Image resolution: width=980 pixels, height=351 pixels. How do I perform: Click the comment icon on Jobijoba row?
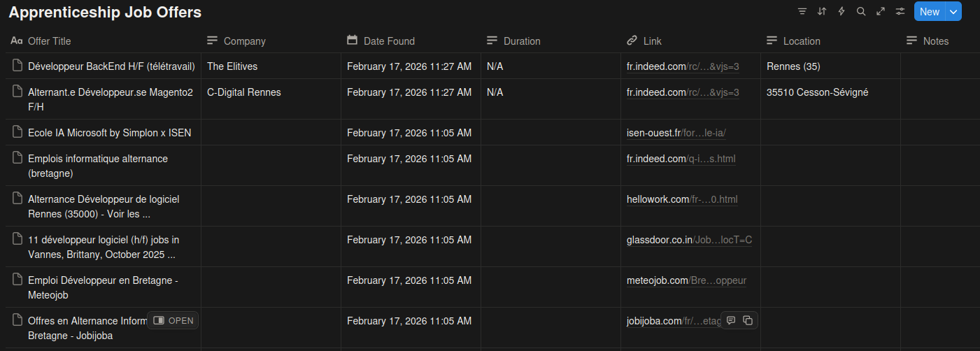point(731,320)
